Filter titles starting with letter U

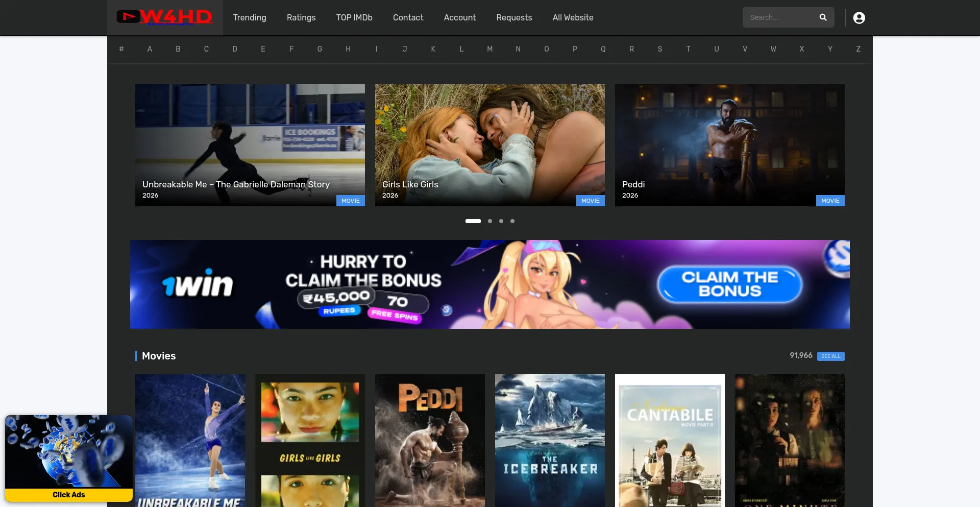pos(717,49)
